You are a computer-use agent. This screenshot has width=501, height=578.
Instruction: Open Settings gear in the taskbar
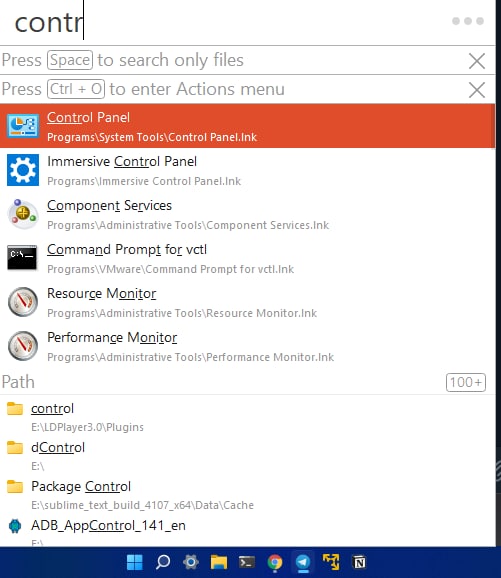[191, 563]
